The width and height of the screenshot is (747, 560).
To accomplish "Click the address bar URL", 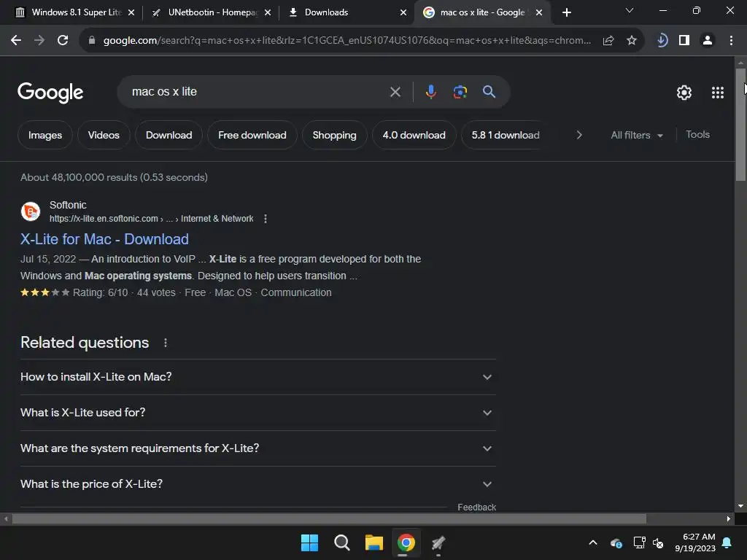I will [x=347, y=41].
